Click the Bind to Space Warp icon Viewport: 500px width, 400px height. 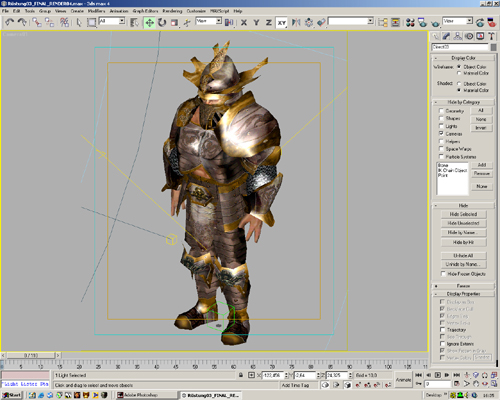coord(64,22)
